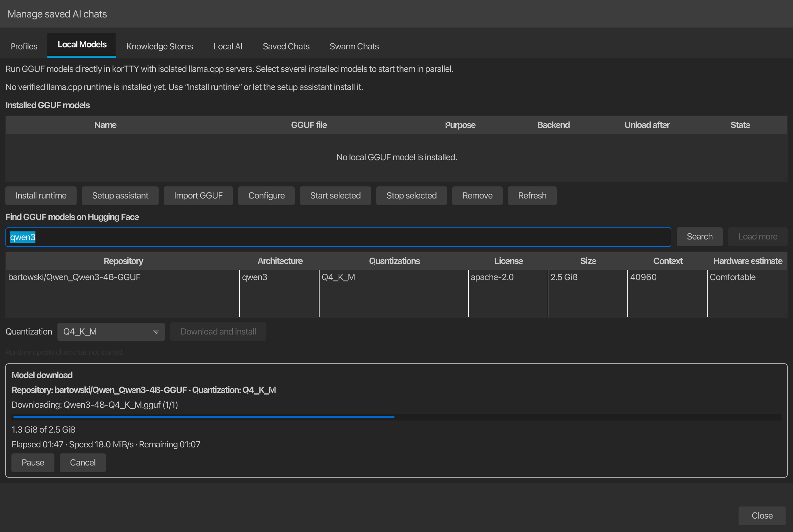
Task: Go to the Local AI tab
Action: point(228,46)
